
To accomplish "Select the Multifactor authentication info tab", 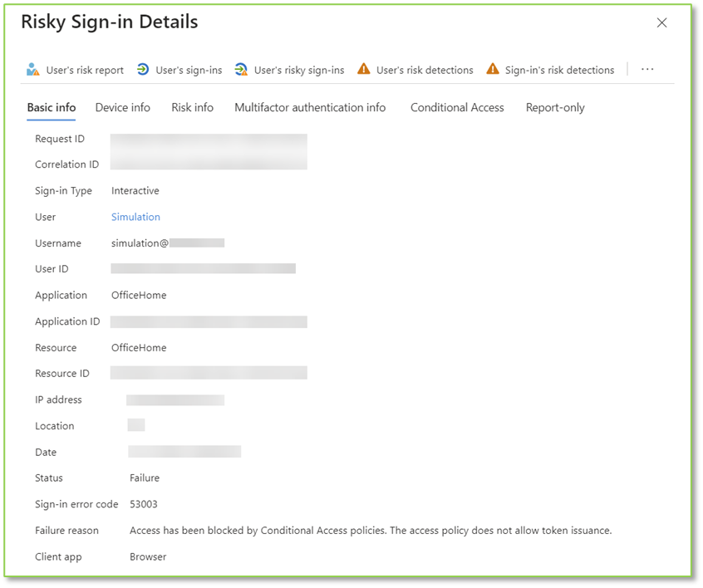I will coord(310,107).
